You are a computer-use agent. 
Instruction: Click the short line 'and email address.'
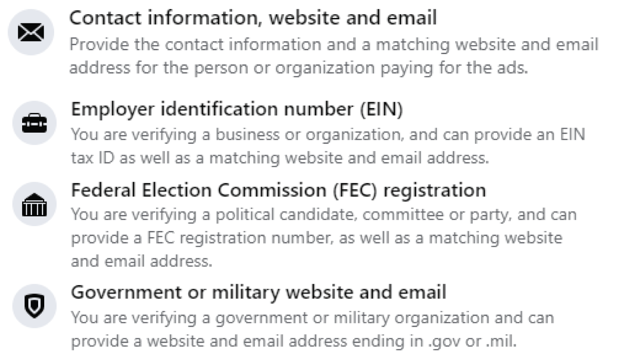(x=141, y=261)
